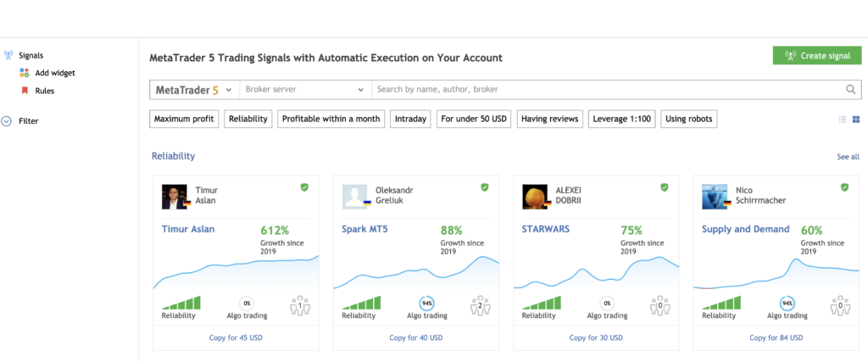Click the search by name input field
This screenshot has width=868, height=362.
point(608,90)
